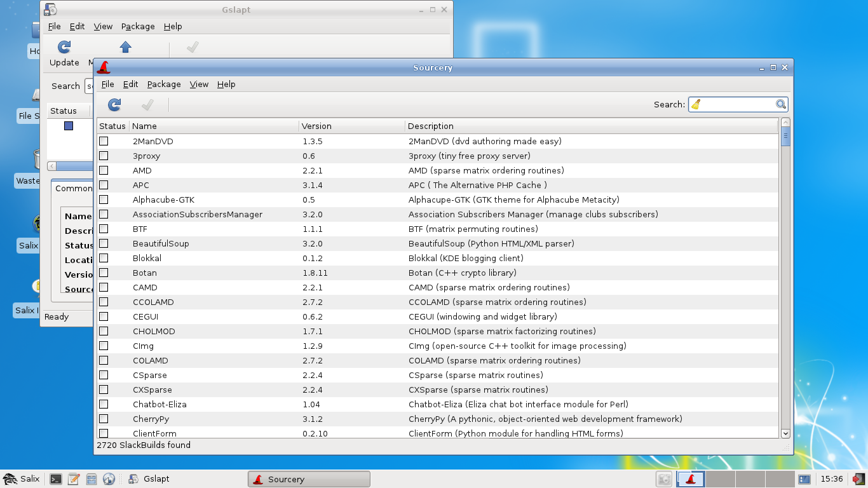Open the Package menu in Gslapt
Image resolution: width=868 pixels, height=488 pixels.
coord(138,26)
